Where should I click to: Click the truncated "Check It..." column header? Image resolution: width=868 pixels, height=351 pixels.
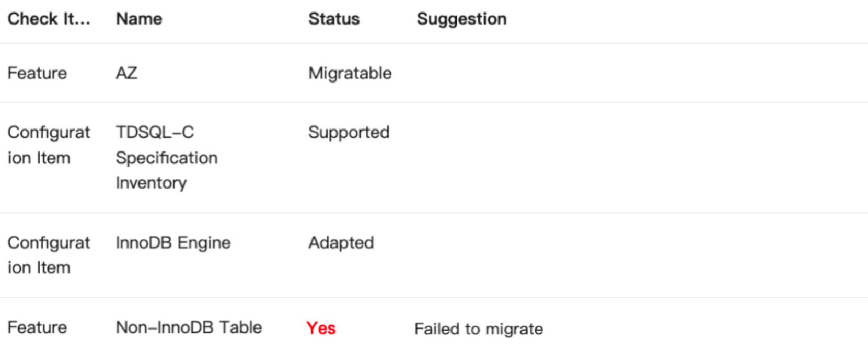49,19
